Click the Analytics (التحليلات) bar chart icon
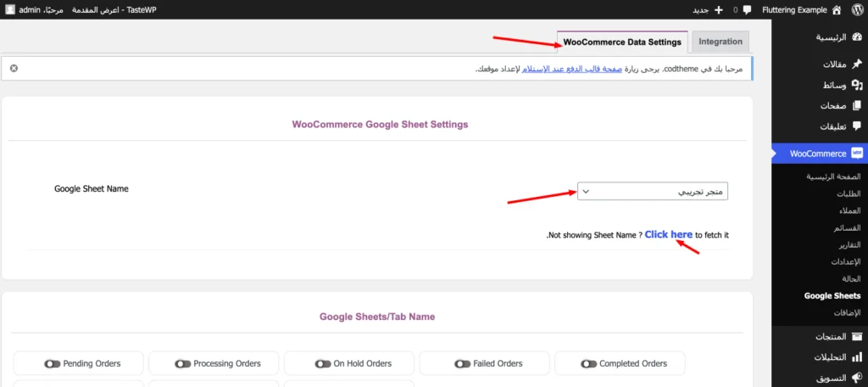 point(856,357)
